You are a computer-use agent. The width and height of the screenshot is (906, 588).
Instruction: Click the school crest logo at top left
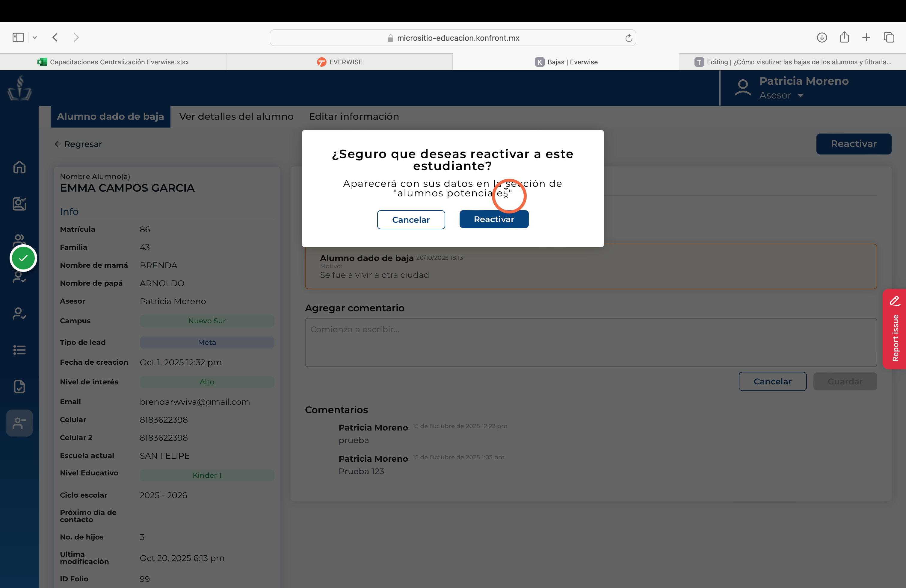pos(19,88)
